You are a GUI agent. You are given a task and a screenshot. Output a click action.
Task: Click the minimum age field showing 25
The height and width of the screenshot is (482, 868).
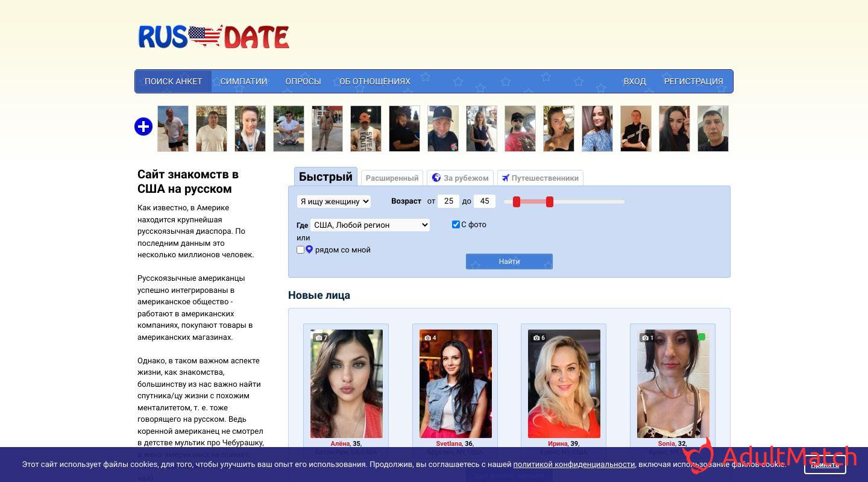pyautogui.click(x=448, y=201)
